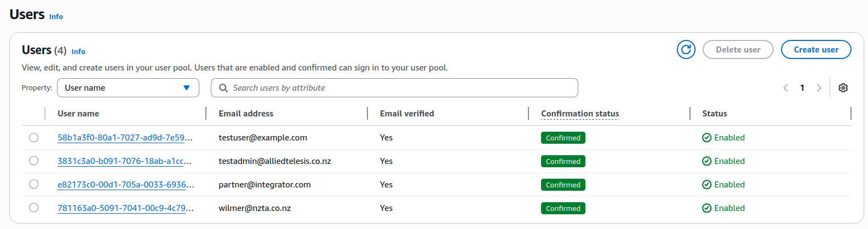Open table preferences gear icon

(x=843, y=88)
